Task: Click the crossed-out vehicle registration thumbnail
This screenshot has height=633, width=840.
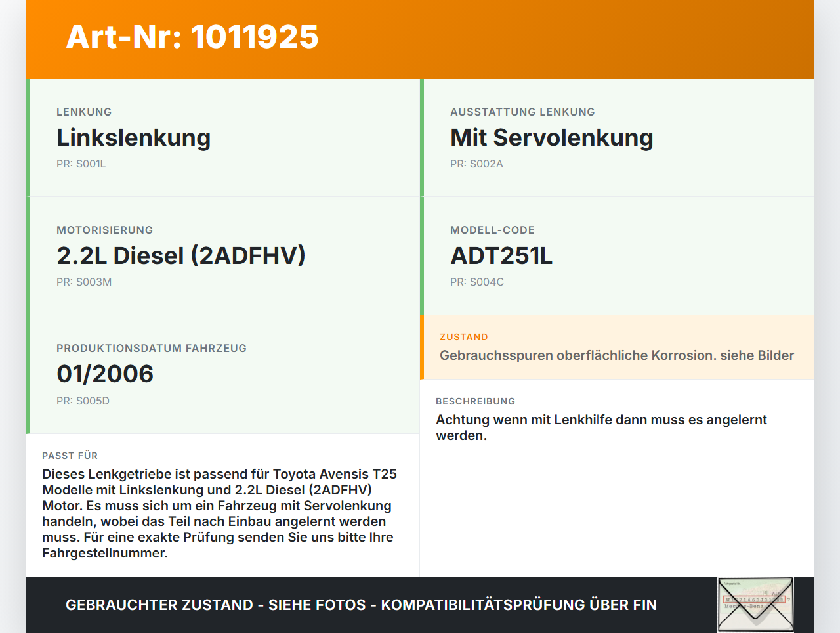Action: pos(756,605)
